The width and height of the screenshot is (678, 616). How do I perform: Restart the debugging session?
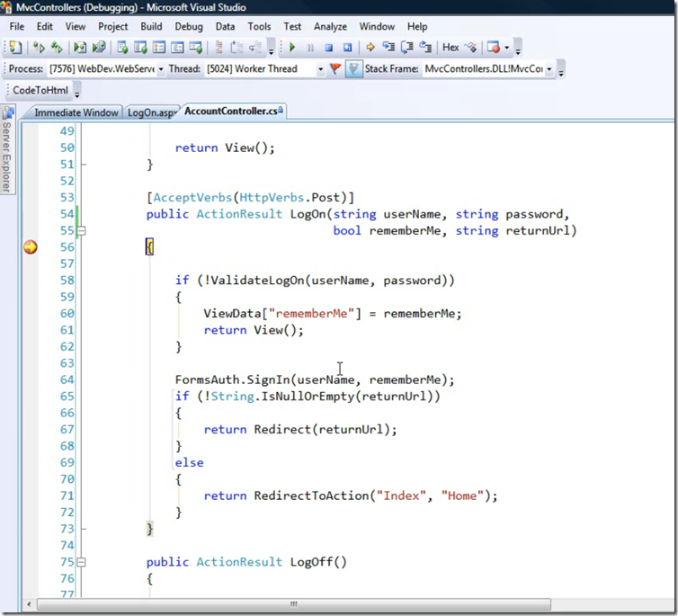click(347, 48)
